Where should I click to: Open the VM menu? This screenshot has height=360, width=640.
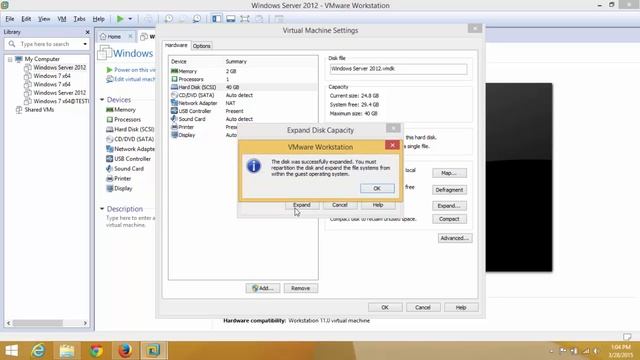62,19
